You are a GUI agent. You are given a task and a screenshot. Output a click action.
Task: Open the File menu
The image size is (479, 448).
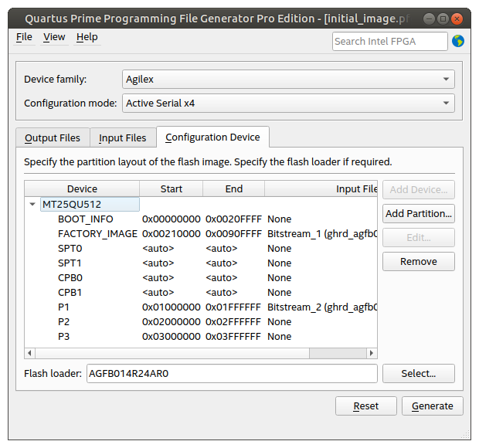coord(24,37)
